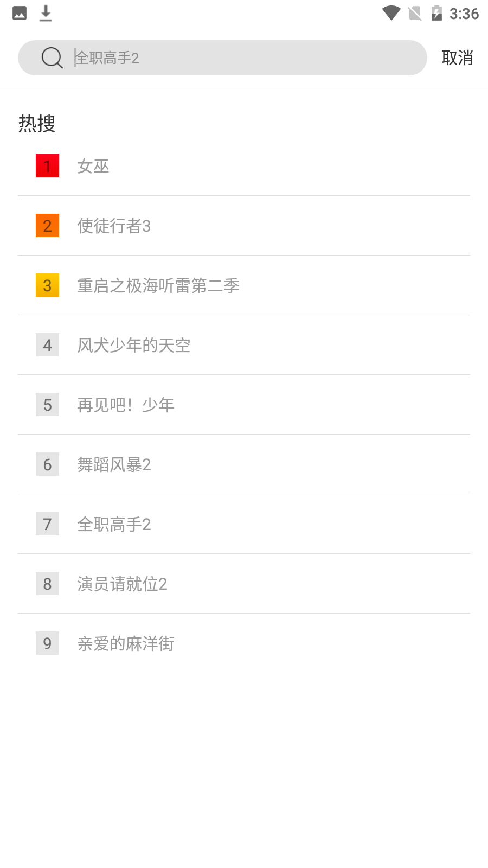Open 亲爱的麻洋街 hot search entry
The height and width of the screenshot is (868, 488).
pos(126,643)
